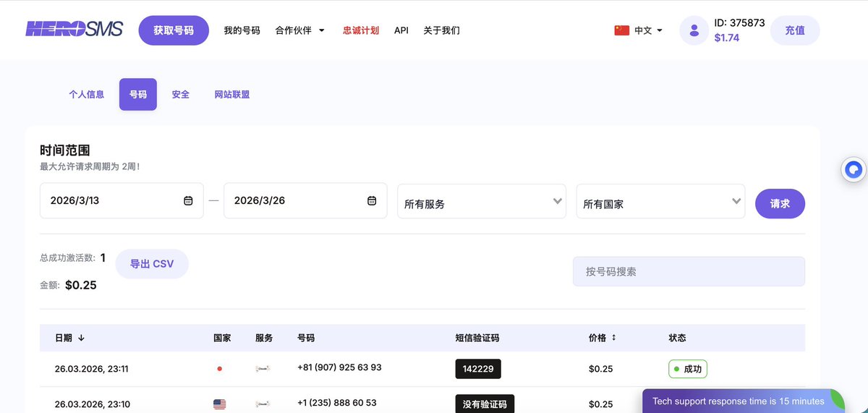Open the user avatar profile icon
The image size is (868, 413).
[694, 30]
